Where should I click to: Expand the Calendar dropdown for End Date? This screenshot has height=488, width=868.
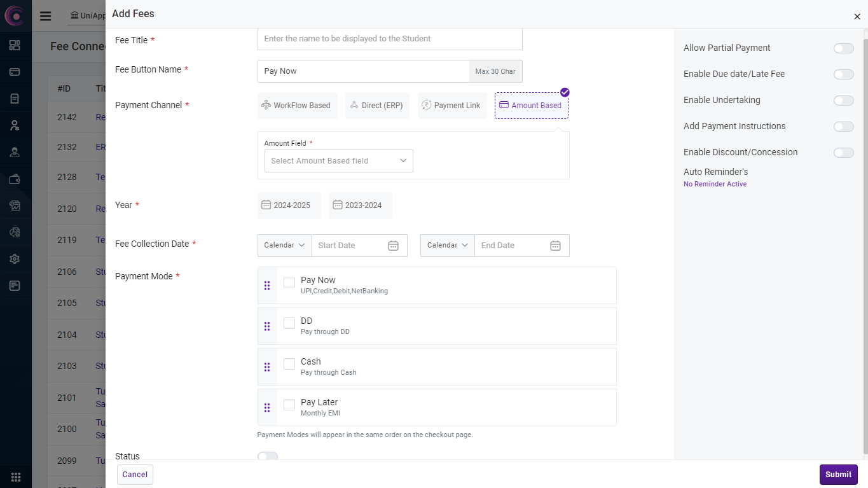(x=447, y=246)
